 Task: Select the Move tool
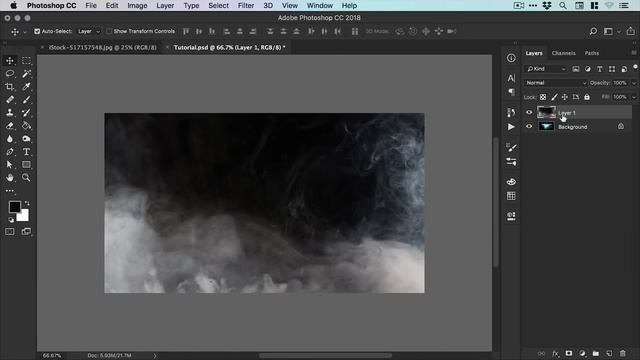click(10, 61)
